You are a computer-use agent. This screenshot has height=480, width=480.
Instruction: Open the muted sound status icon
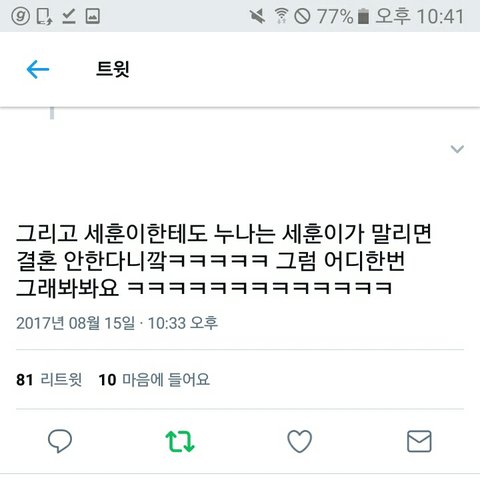tap(257, 16)
